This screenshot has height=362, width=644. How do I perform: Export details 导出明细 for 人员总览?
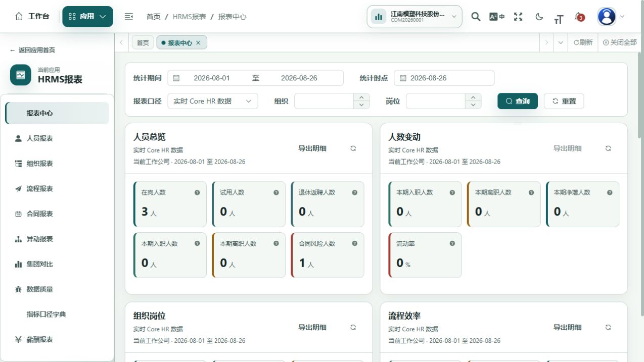[312, 148]
